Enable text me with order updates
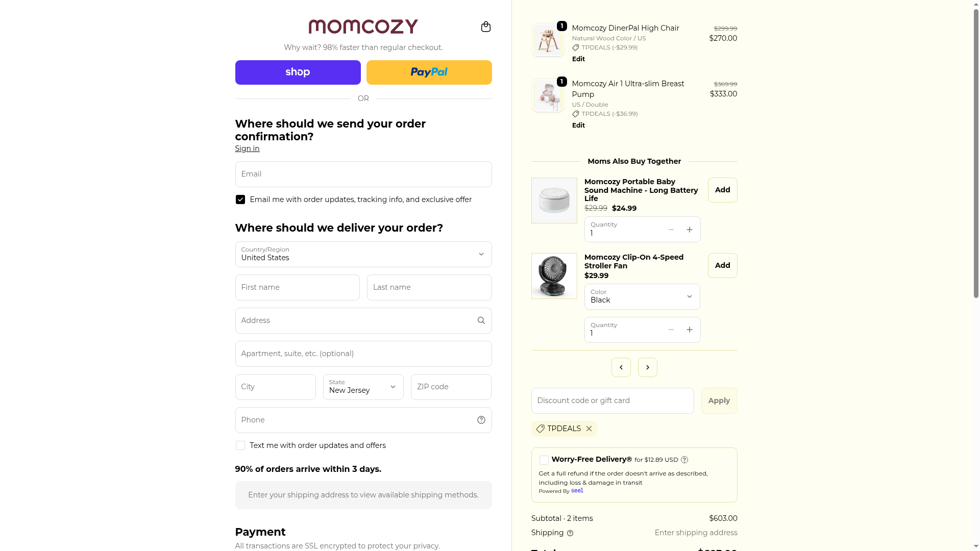This screenshot has height=551, width=980. click(240, 445)
